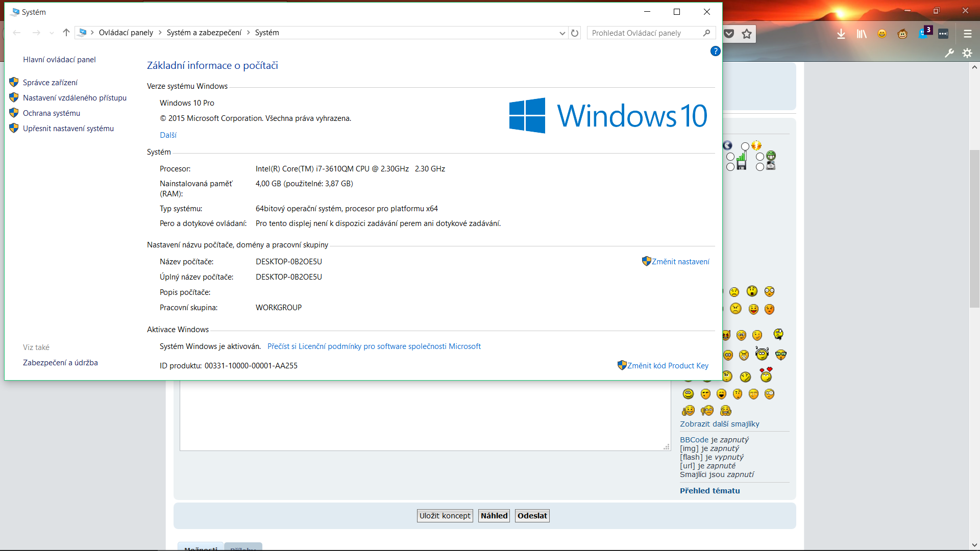Click the password manager dots extension icon
980x551 pixels.
(943, 34)
